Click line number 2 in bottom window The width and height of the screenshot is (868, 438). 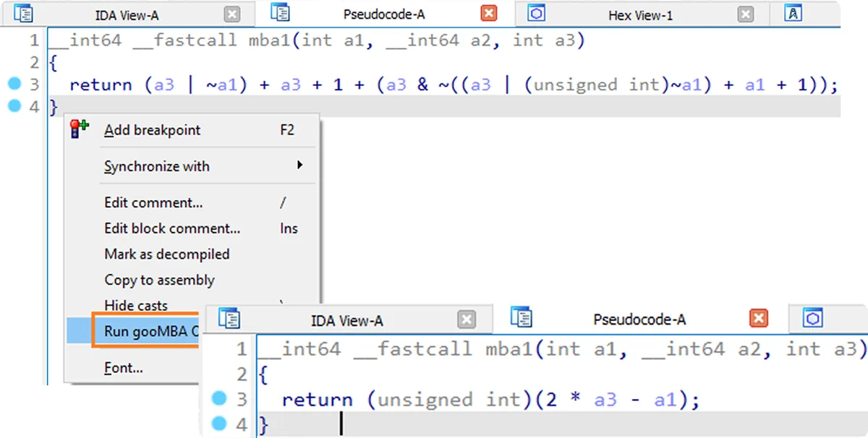(242, 374)
